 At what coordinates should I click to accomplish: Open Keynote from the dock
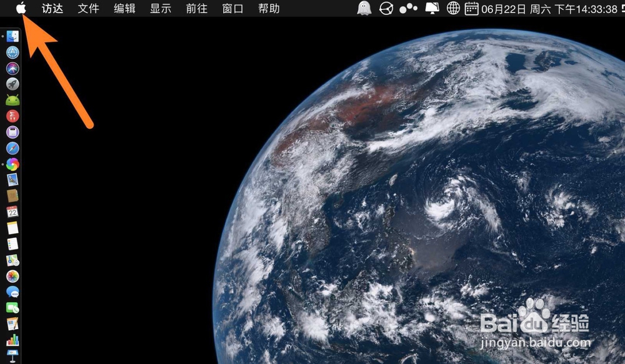[12, 356]
